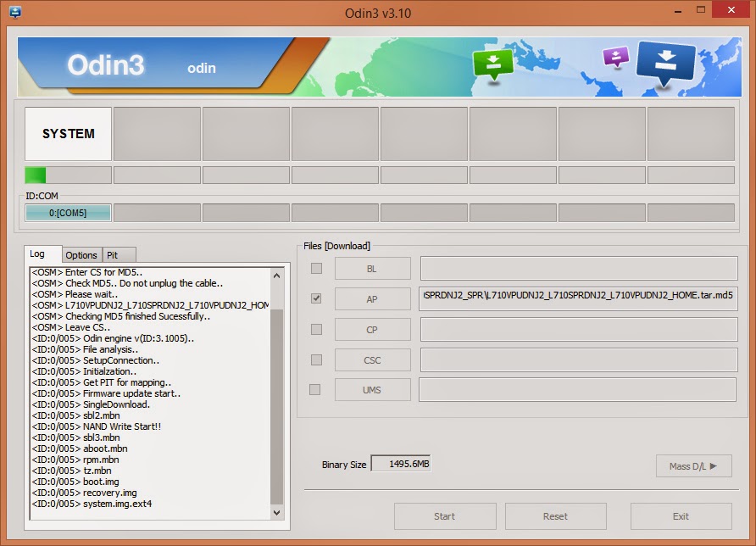
Task: Click log line 'SetupConnection..'
Action: 96,360
